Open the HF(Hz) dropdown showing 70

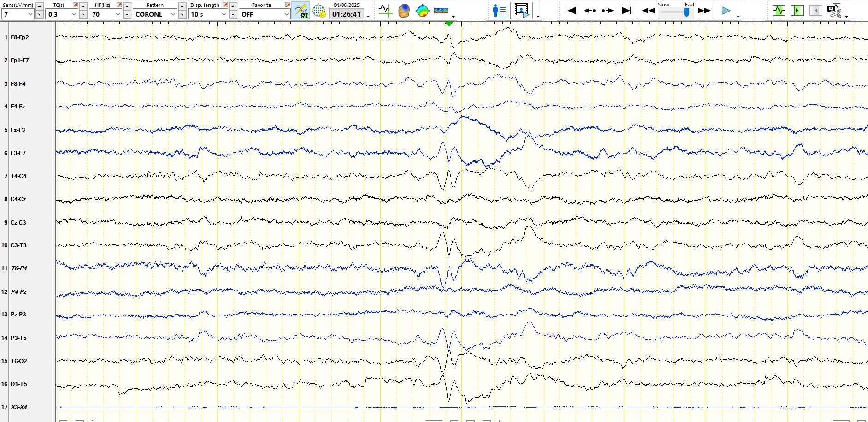click(x=106, y=14)
